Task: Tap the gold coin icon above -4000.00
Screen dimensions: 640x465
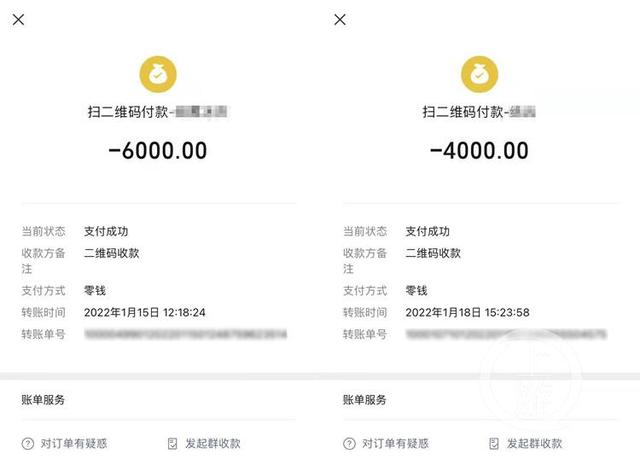Action: point(479,72)
